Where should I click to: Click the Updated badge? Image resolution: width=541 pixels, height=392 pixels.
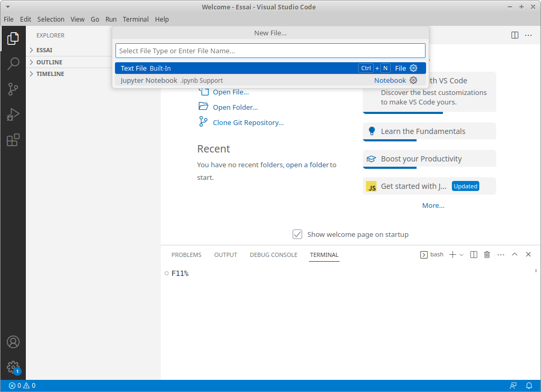[466, 186]
